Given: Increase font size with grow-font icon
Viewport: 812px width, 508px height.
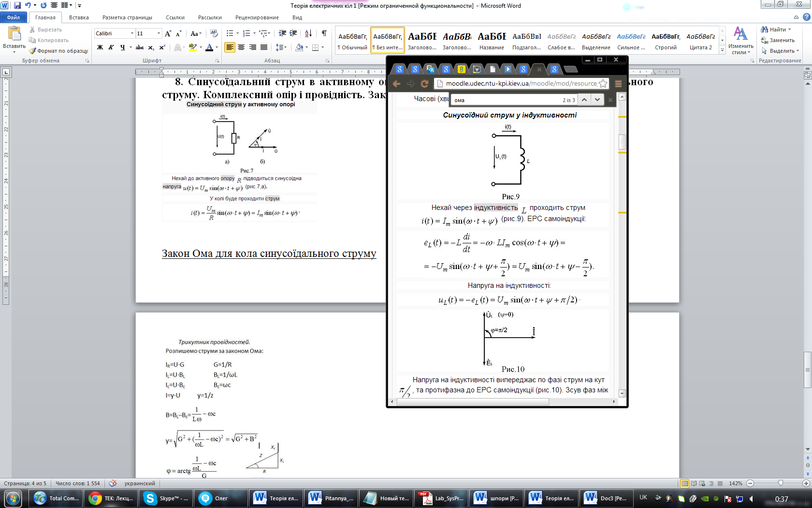Looking at the screenshot, I should pos(168,33).
